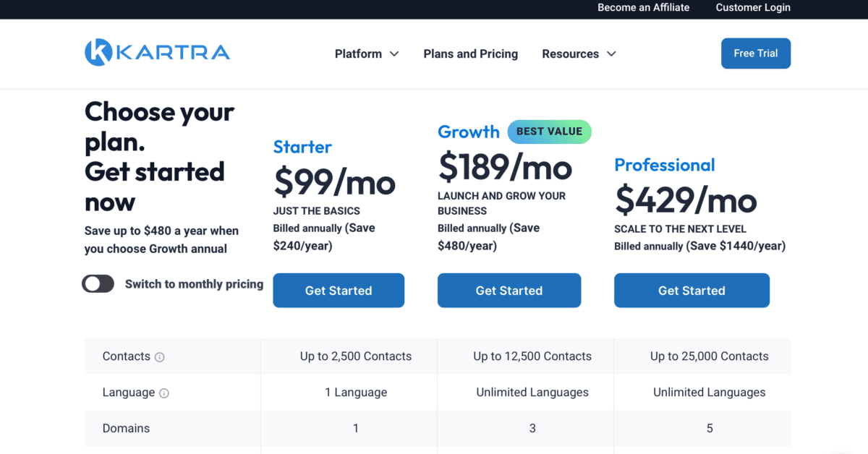Click the Domains row label
868x454 pixels.
(x=126, y=428)
